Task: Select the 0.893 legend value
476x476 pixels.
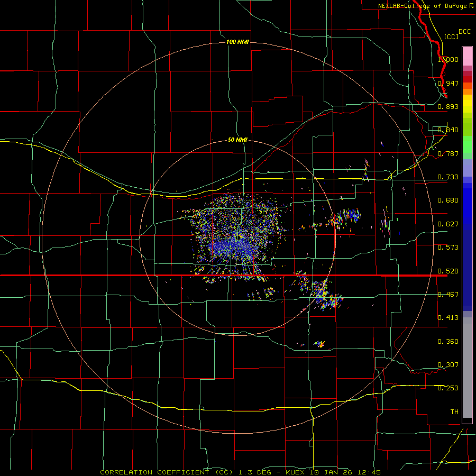Action: click(448, 106)
